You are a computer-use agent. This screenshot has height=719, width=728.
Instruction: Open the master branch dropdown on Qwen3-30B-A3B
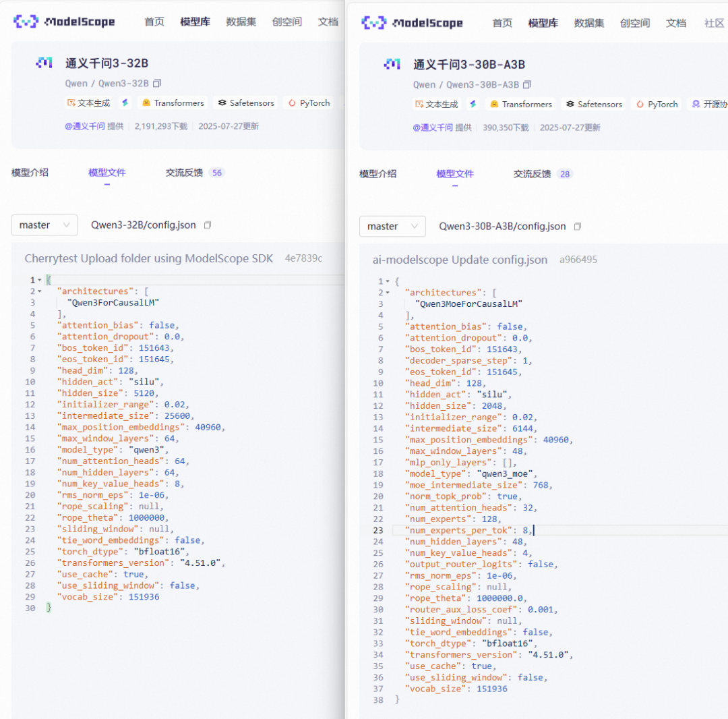[392, 227]
